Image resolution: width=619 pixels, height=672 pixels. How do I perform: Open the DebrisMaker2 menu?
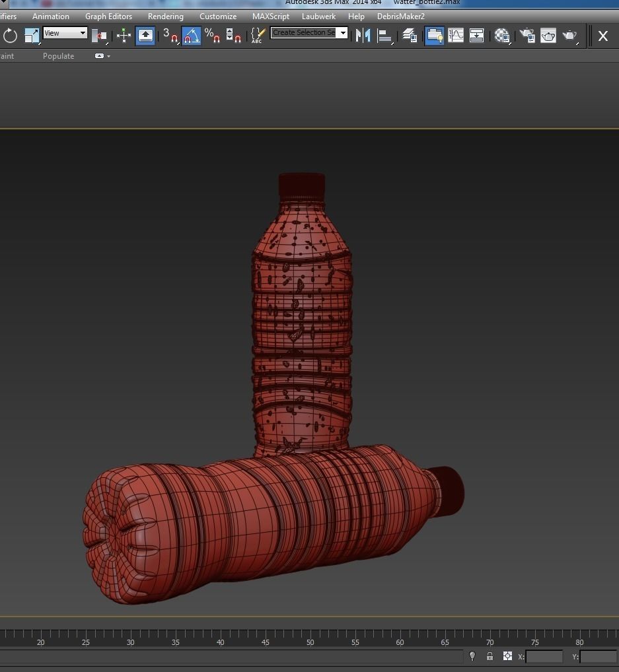pos(401,17)
